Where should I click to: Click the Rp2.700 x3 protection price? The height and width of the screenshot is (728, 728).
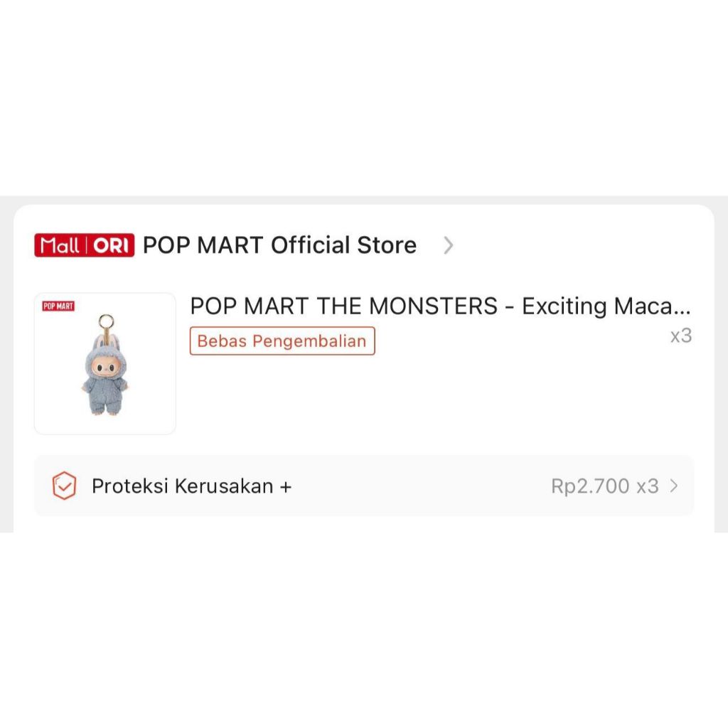pos(604,486)
